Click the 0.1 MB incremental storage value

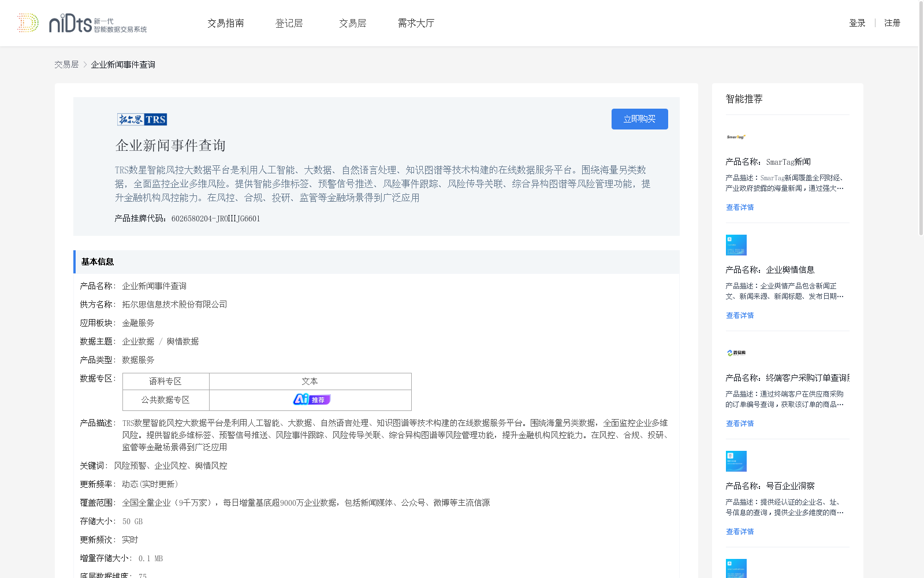pos(151,558)
